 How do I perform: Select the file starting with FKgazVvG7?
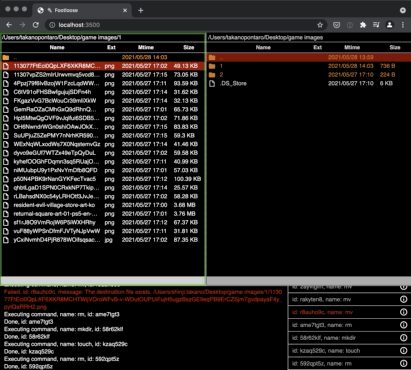[x=103, y=101]
